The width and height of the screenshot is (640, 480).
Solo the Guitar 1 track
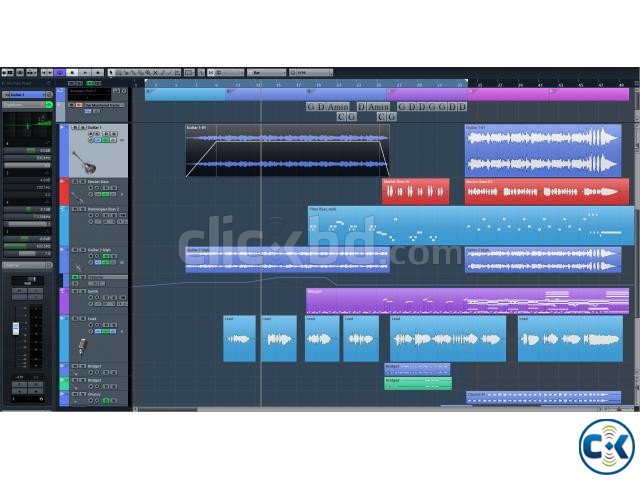tap(82, 127)
